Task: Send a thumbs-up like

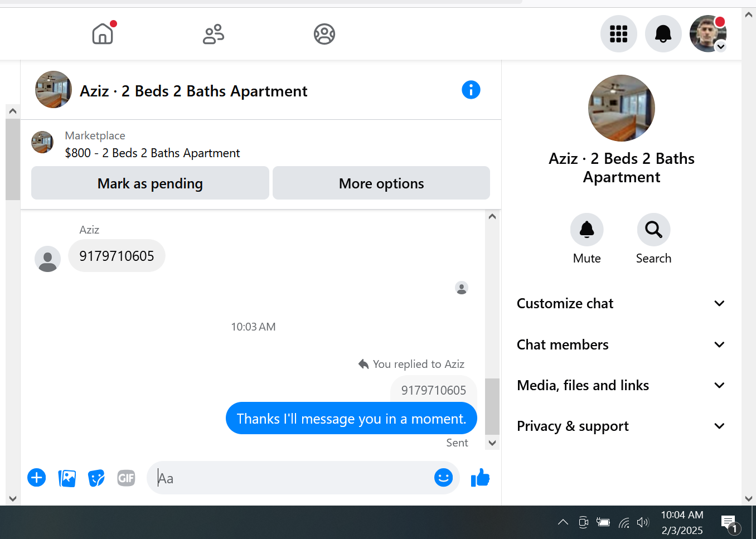Action: pyautogui.click(x=480, y=478)
